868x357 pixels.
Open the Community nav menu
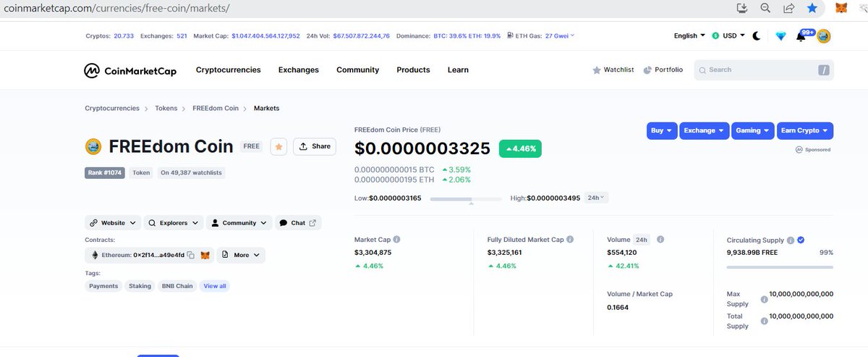tap(357, 70)
